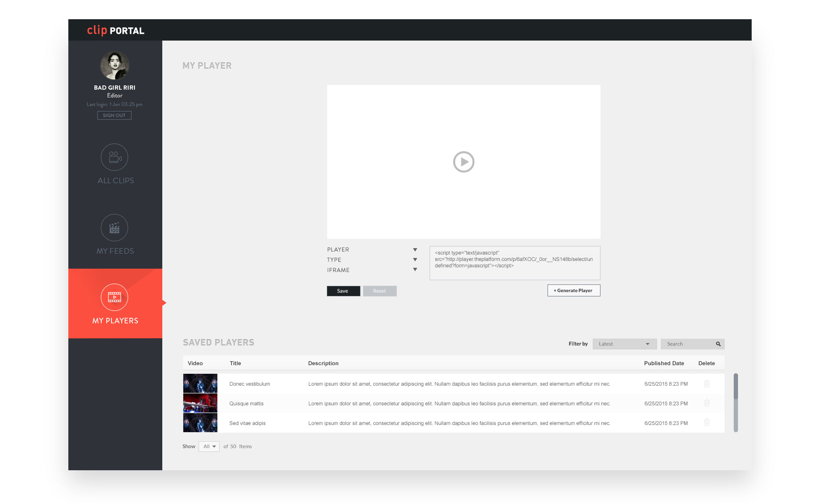820x504 pixels.
Task: Click the All Clips camera icon
Action: point(114,157)
